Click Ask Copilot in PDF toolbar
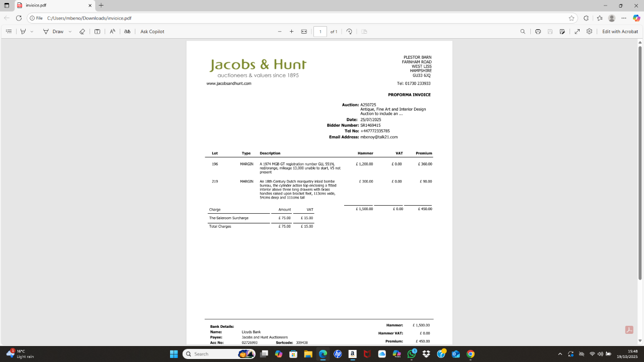 click(x=152, y=31)
